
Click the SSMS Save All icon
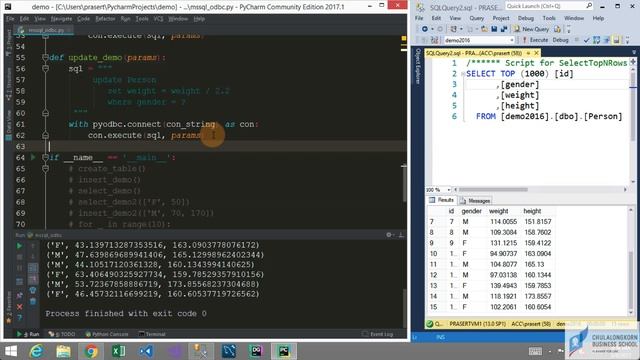(x=504, y=29)
